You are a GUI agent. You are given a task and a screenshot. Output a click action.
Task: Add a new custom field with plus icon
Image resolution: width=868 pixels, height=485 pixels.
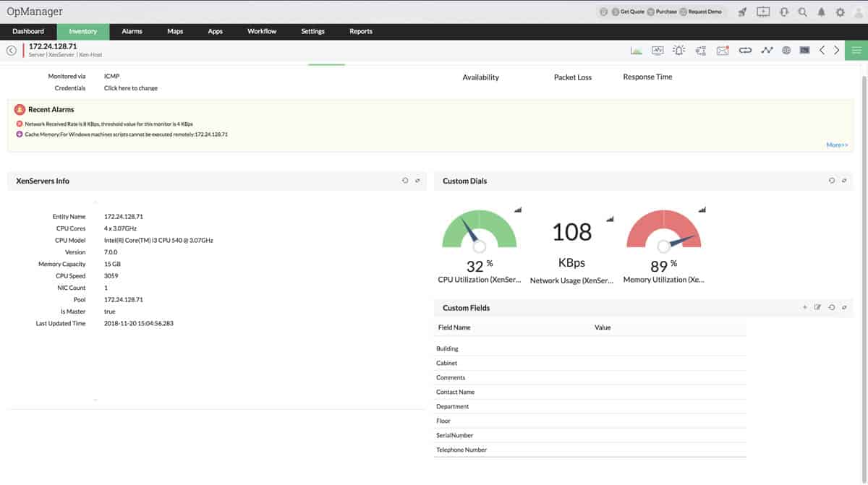pyautogui.click(x=805, y=307)
